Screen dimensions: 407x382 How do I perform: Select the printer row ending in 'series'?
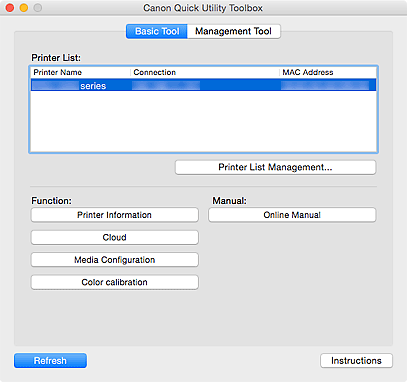tap(203, 85)
